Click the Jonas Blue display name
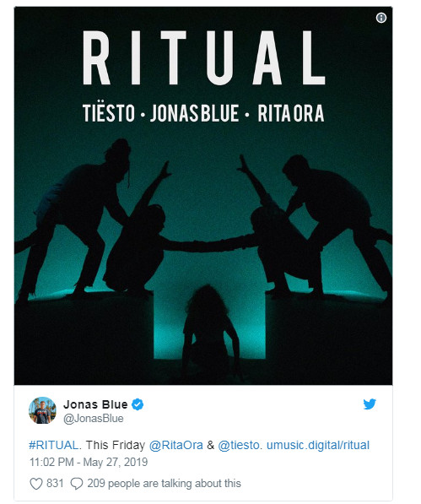Viewport: 421px width, 504px height. click(x=95, y=404)
